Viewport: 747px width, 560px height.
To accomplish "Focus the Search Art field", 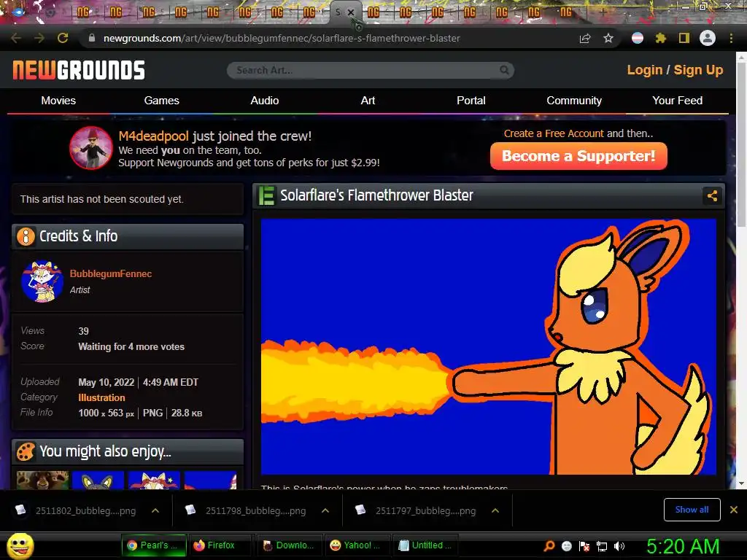I will [x=370, y=71].
